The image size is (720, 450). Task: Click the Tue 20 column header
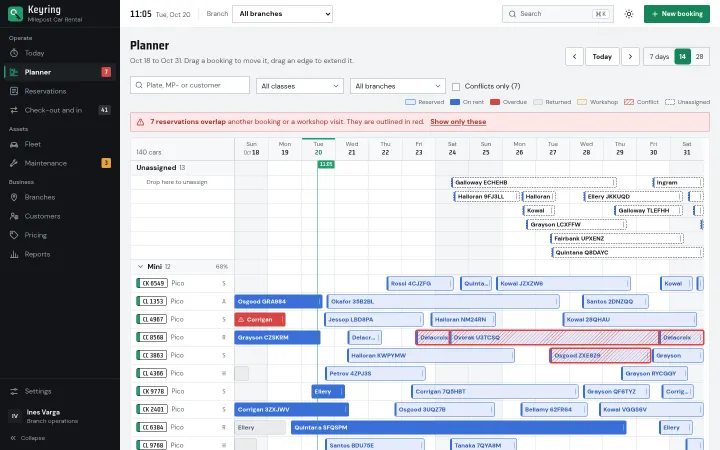pyautogui.click(x=318, y=148)
